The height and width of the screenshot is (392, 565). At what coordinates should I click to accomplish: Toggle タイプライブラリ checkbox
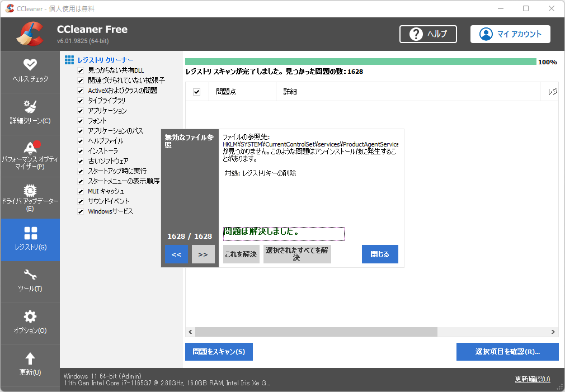81,101
